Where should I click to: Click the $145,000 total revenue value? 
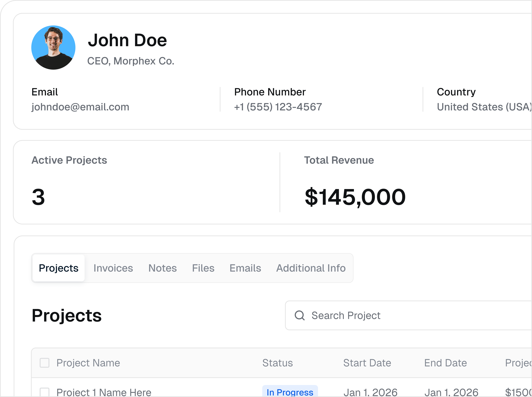[355, 197]
